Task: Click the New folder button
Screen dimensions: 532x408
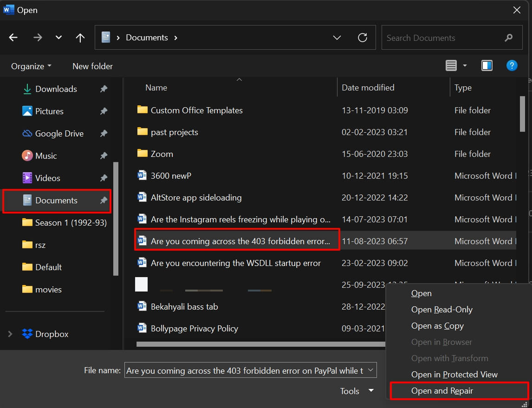Action: [92, 66]
